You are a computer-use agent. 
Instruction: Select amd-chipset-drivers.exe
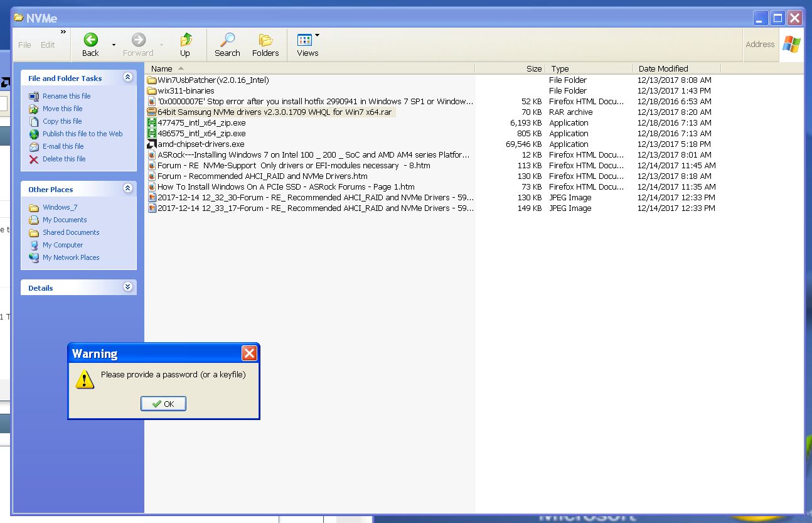201,144
